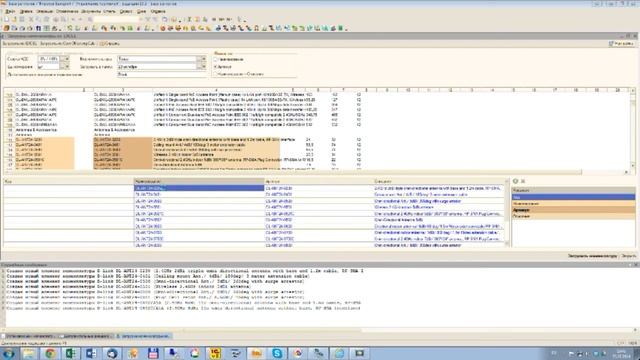Click the Save toolbar icon
The image size is (640, 360).
(22, 19)
